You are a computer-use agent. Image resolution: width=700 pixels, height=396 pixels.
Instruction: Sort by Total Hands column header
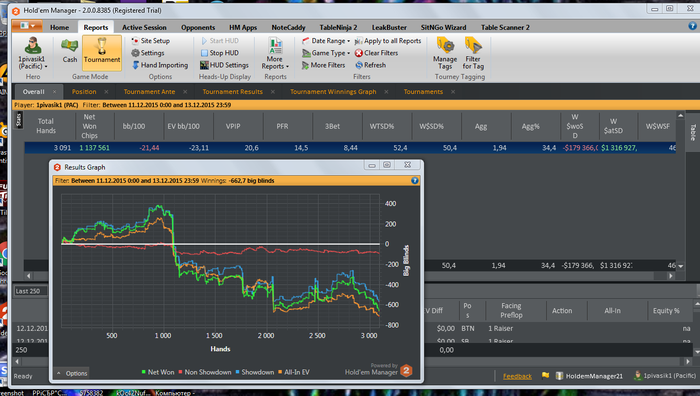point(46,126)
